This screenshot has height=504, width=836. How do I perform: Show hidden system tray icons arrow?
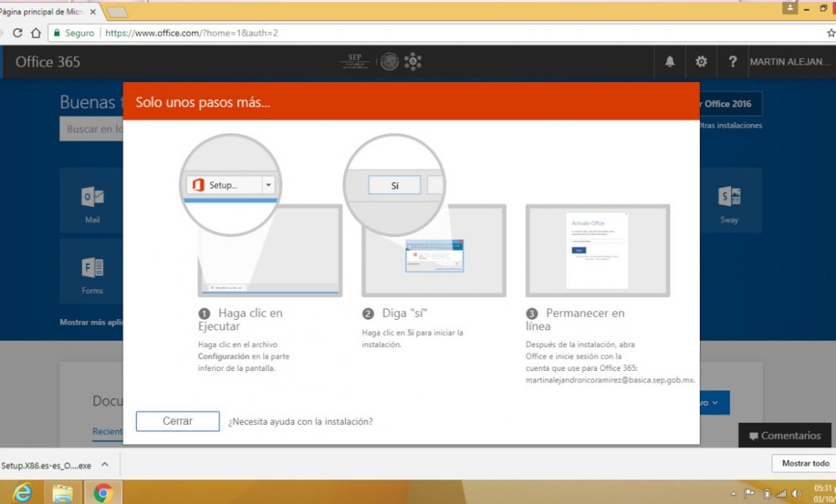(x=733, y=494)
